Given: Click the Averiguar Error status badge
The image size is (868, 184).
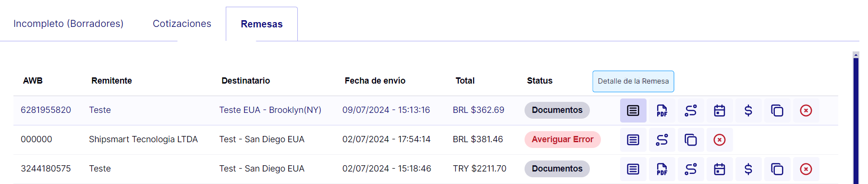Looking at the screenshot, I should pos(562,139).
